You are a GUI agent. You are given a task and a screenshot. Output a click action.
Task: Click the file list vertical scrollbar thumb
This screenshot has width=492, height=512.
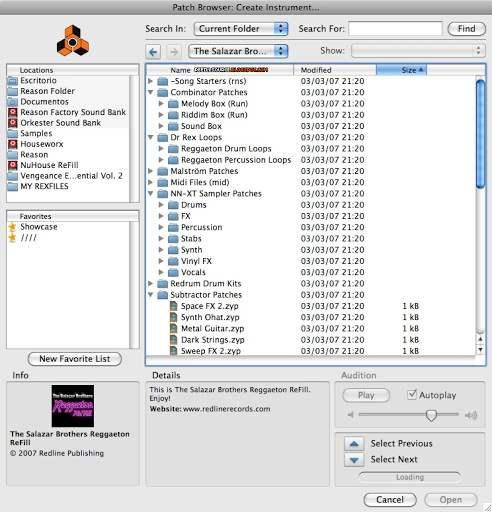point(480,134)
